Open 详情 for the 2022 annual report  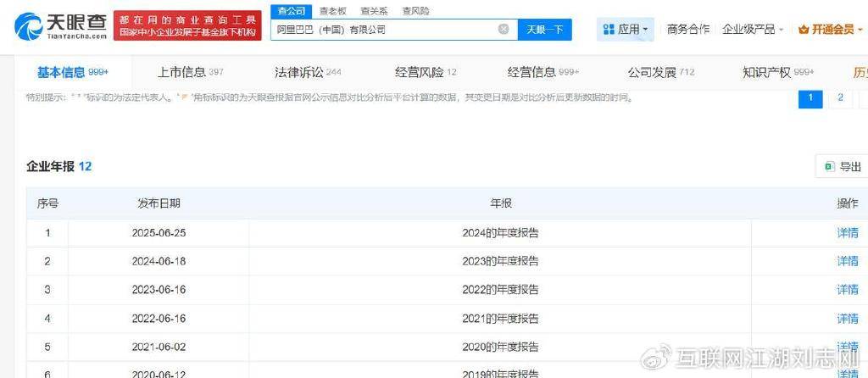pos(847,289)
